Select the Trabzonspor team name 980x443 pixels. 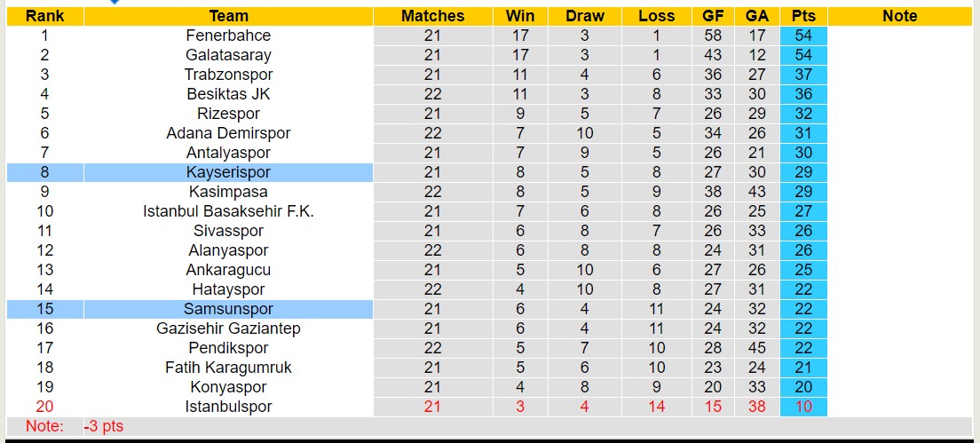click(228, 75)
